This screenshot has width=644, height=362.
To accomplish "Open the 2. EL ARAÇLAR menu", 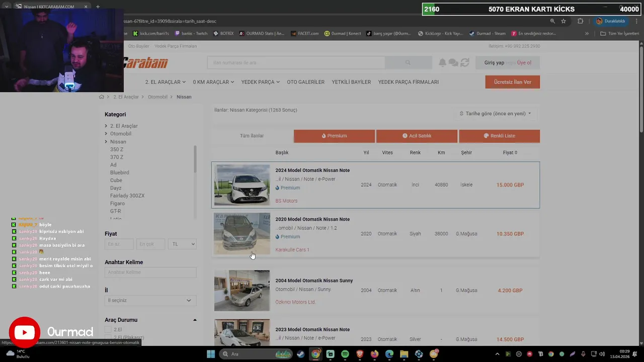I will click(x=166, y=82).
